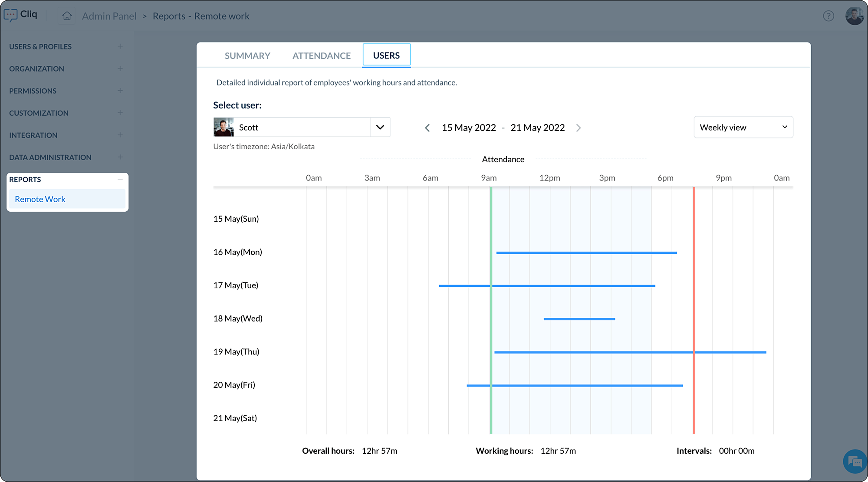This screenshot has width=868, height=482.
Task: Switch to the Summary tab
Action: (247, 56)
